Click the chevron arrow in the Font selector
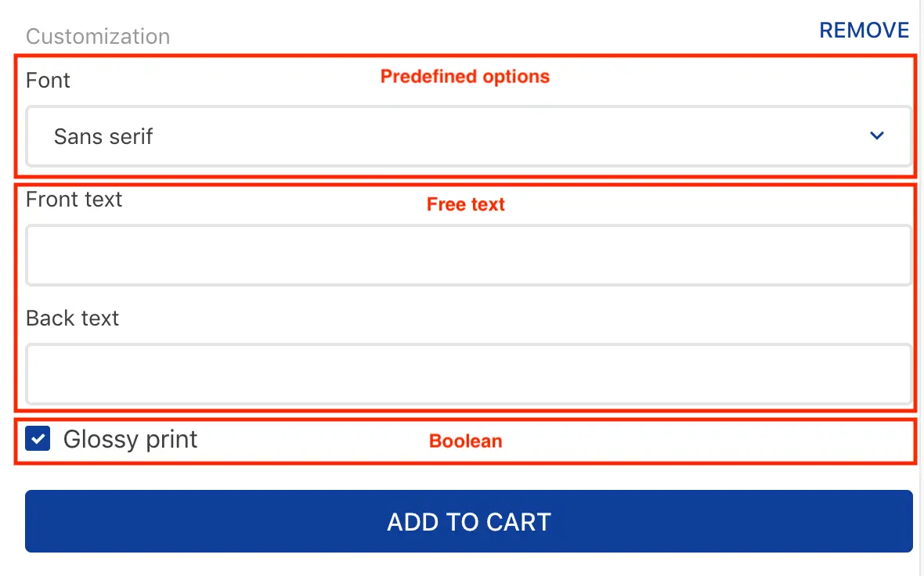 [877, 136]
